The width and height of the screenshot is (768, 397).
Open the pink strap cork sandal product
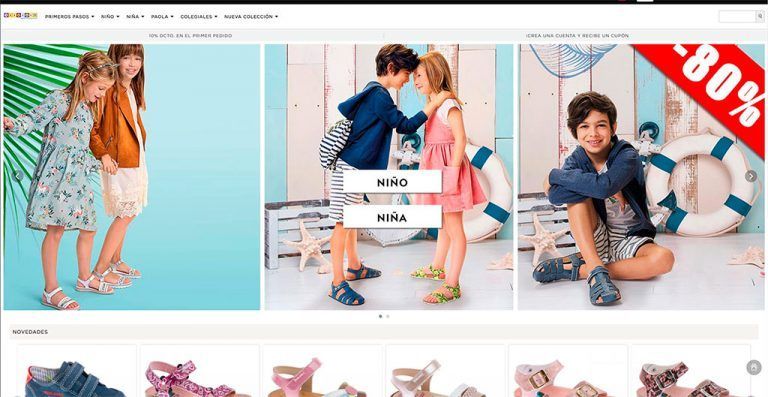[322, 371]
